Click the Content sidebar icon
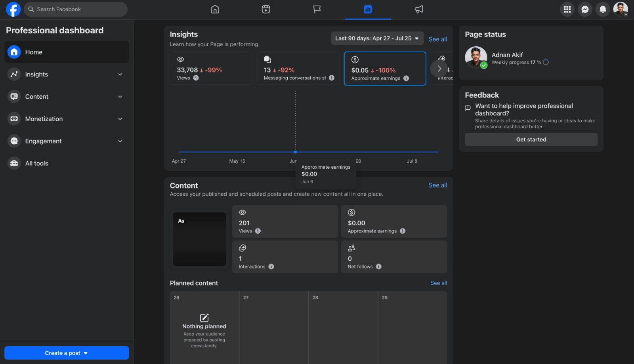This screenshot has width=634, height=364. click(x=14, y=96)
